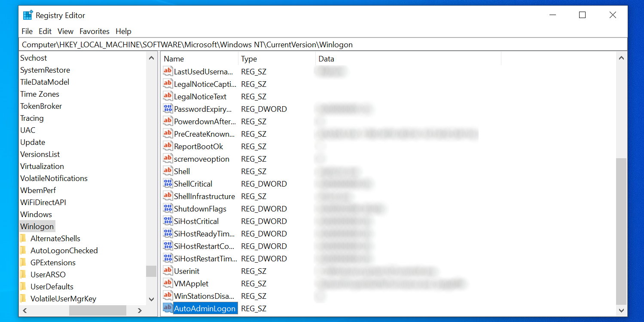Select the AutoLogonChecked folder icon
Viewport: 644px width, 322px height.
coord(23,251)
